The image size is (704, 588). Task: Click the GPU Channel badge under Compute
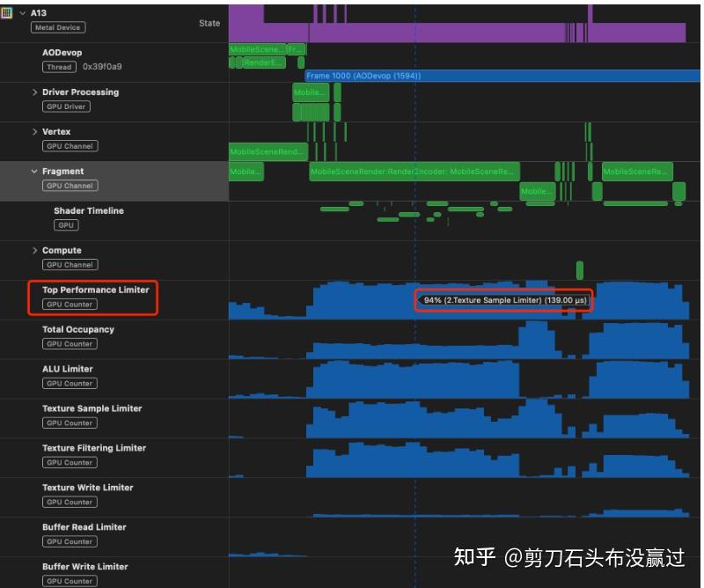tap(70, 265)
